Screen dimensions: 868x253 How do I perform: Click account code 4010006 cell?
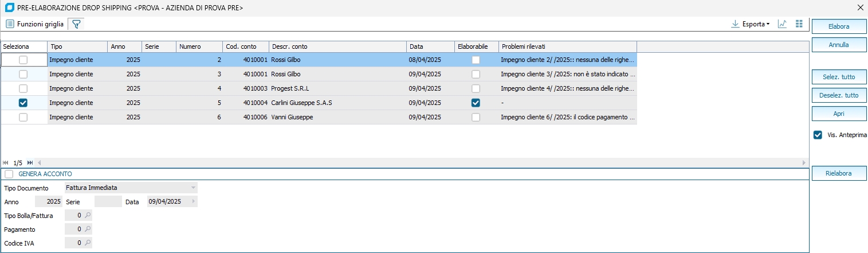(x=246, y=117)
